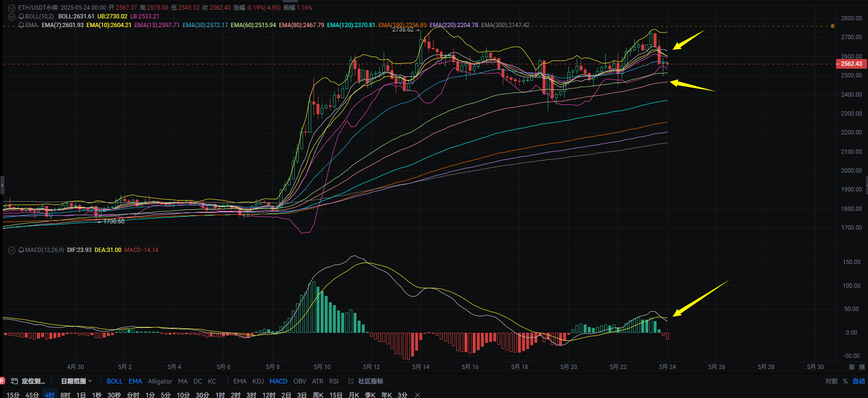The image size is (868, 398).
Task: Switch to the 30秒 timeframe
Action: [x=114, y=395]
